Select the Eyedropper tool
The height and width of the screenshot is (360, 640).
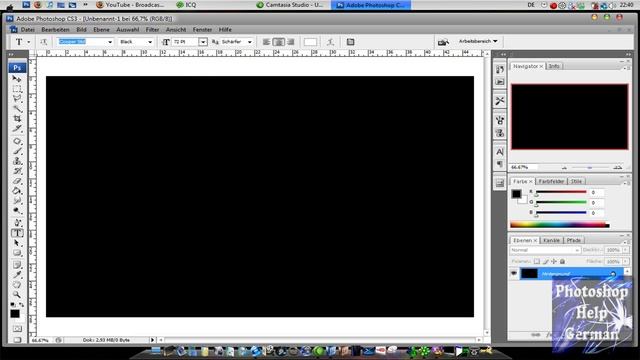pyautogui.click(x=17, y=275)
